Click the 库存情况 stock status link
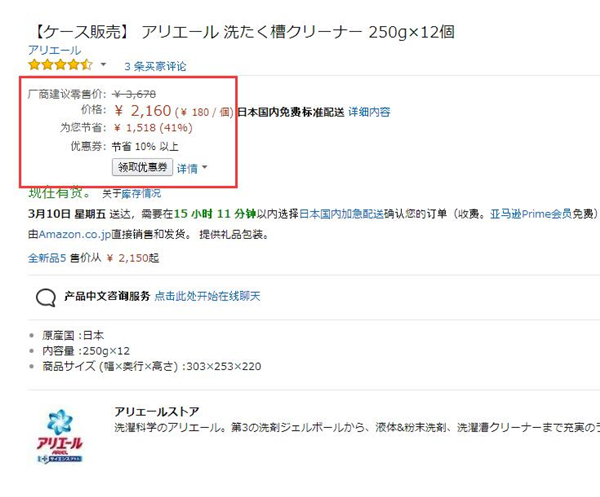Viewport: 600px width, 497px height. pyautogui.click(x=141, y=194)
